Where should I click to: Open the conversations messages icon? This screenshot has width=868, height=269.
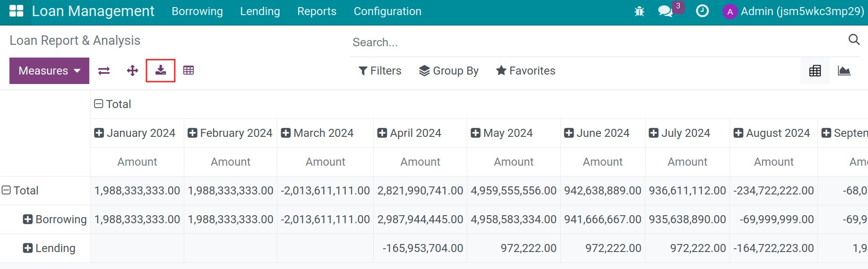[665, 11]
